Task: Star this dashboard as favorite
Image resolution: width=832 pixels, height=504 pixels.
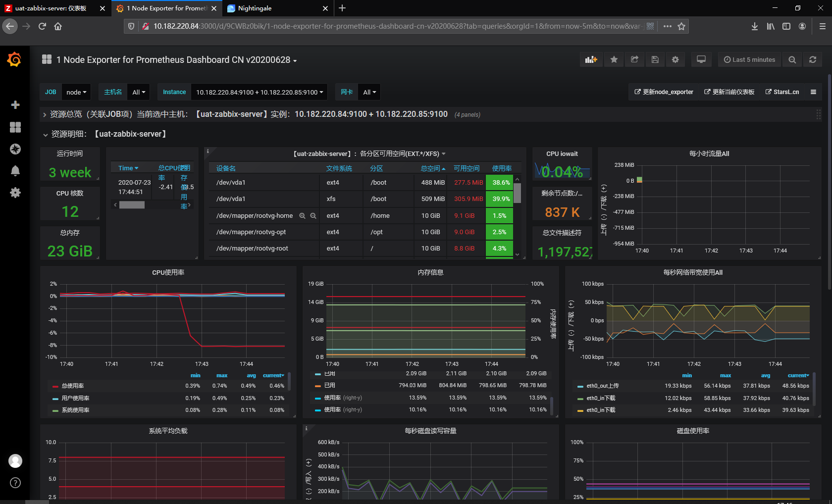Action: [614, 60]
